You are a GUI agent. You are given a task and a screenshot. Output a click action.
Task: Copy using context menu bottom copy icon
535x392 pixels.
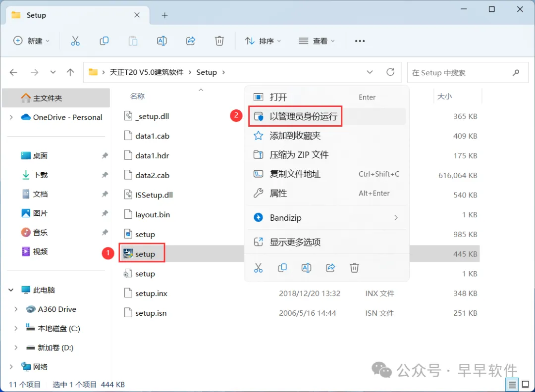[282, 268]
